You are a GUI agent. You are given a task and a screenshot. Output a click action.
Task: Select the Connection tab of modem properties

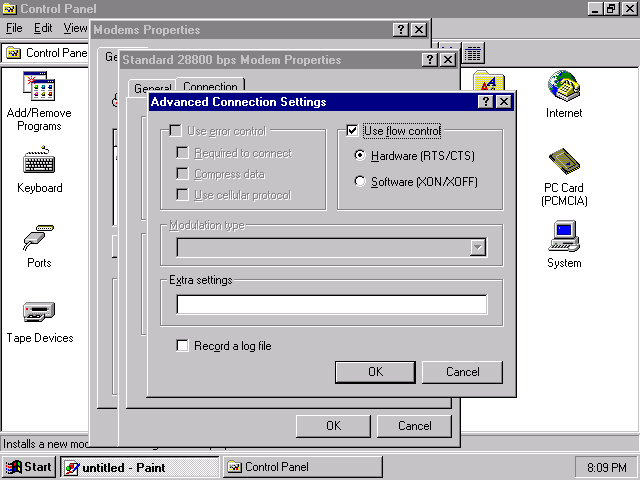210,86
